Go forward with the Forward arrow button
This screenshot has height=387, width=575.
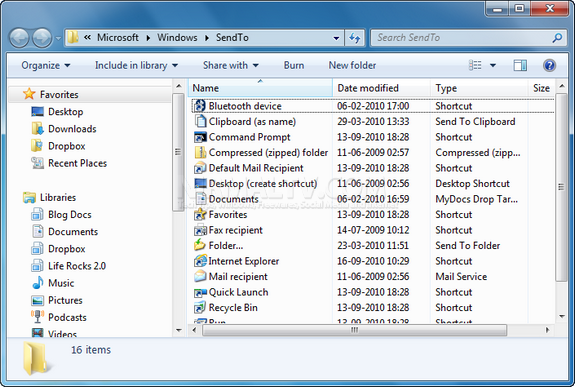tap(42, 38)
